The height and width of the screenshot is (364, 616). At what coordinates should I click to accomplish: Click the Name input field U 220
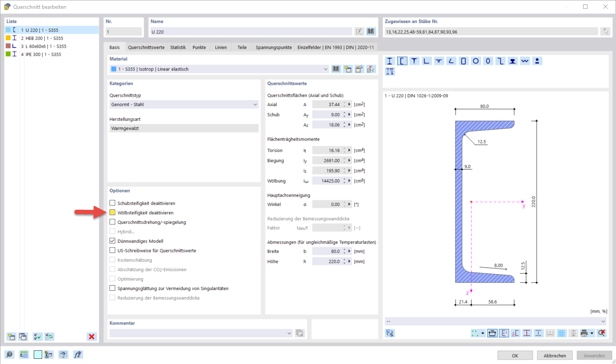(251, 32)
